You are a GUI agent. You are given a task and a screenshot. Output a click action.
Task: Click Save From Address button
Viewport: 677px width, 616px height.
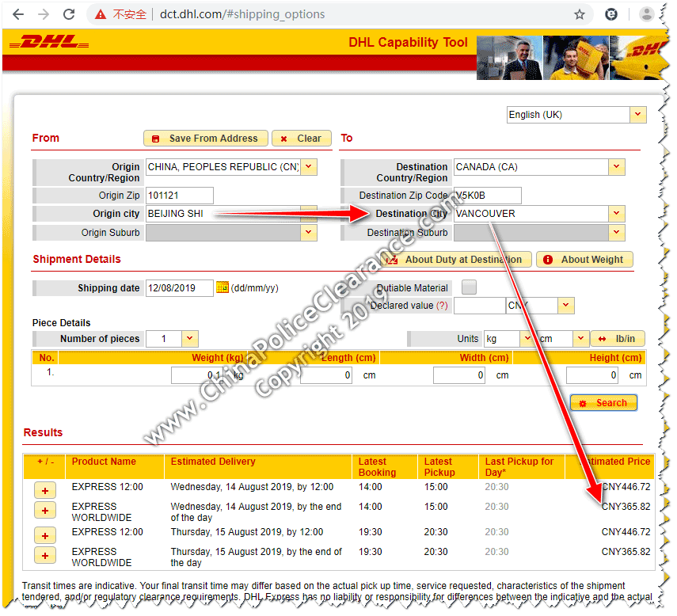(207, 139)
